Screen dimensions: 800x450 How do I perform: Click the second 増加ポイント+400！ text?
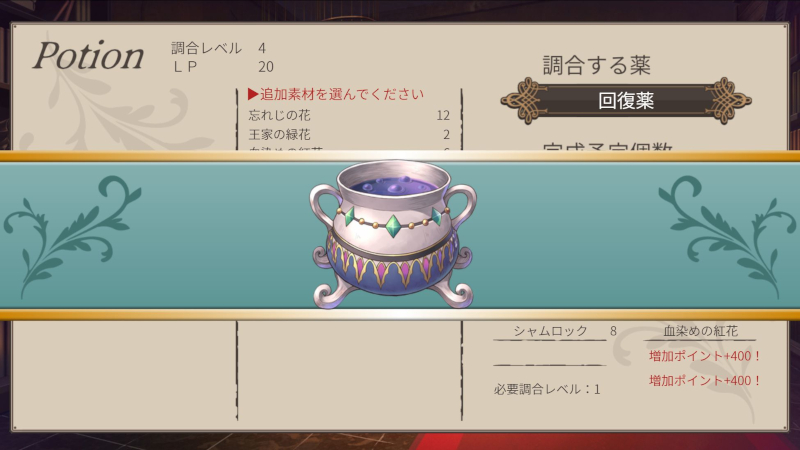(705, 380)
